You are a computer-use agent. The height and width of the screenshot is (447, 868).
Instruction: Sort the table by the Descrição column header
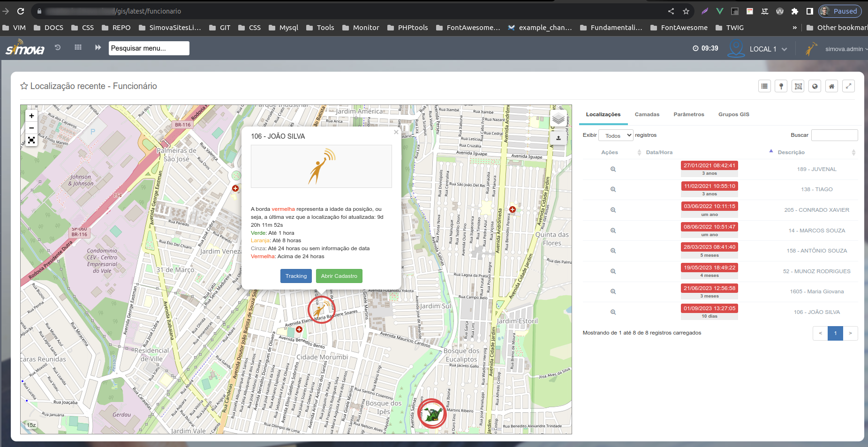point(791,152)
